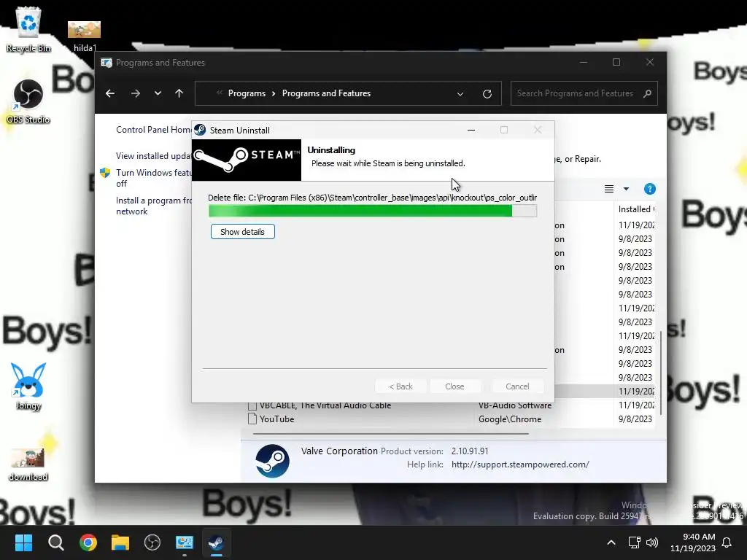Image resolution: width=747 pixels, height=560 pixels.
Task: Click the VB-Audio Software publisher cell
Action: point(515,405)
